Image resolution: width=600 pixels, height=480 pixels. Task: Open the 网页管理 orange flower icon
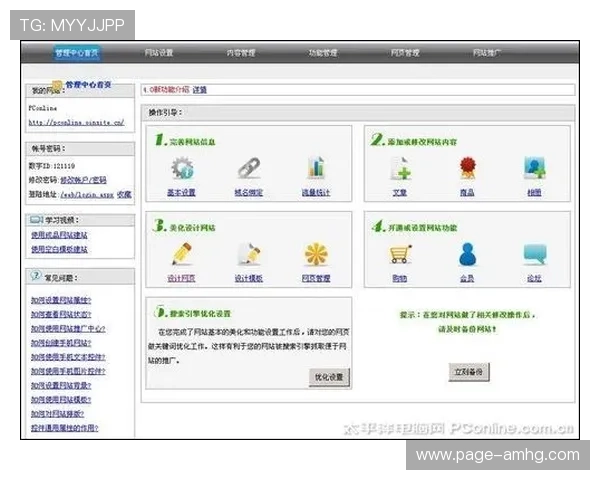tap(316, 254)
